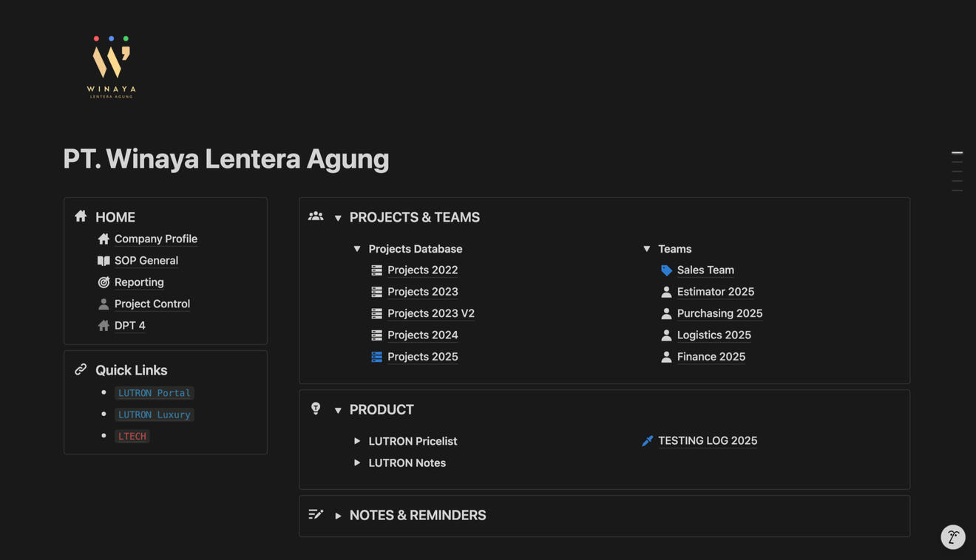Expand the NOTES & REMINDERS section

click(338, 516)
